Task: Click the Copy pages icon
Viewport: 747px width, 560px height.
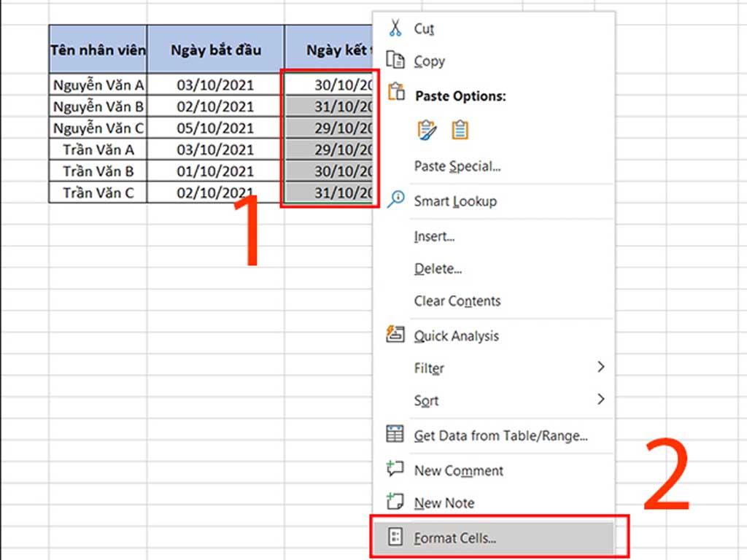Action: coord(395,61)
